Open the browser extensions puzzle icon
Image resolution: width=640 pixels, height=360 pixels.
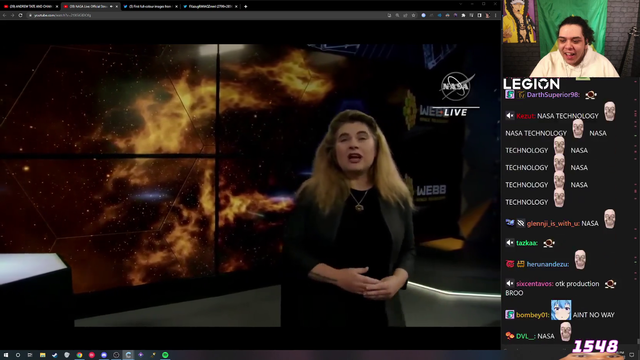click(x=463, y=15)
